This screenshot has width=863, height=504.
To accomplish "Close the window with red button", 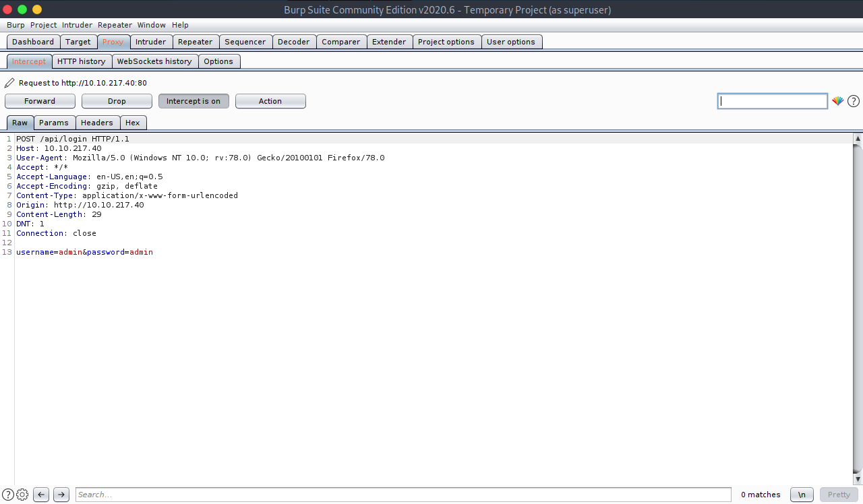I will tap(8, 9).
